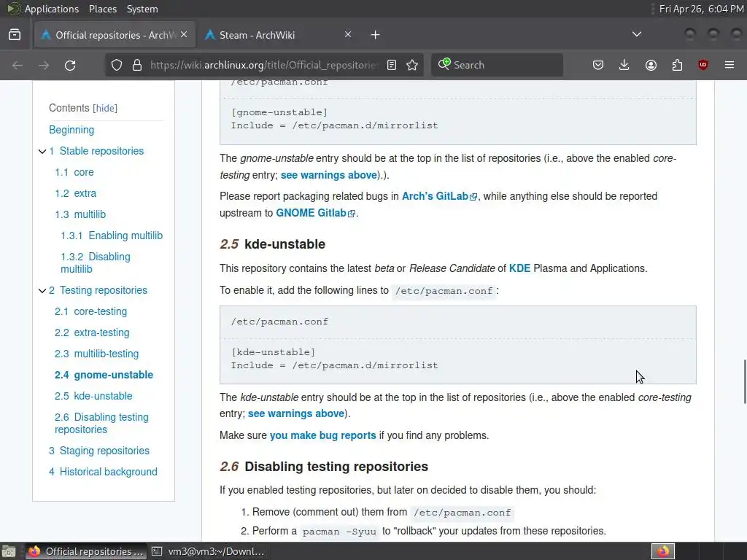747x560 pixels.
Task: Open the Places menu
Action: point(103,9)
